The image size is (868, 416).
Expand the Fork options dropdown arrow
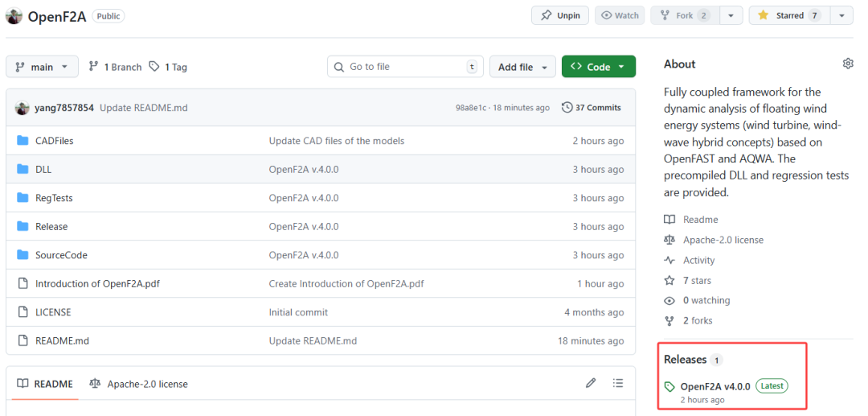pos(731,15)
